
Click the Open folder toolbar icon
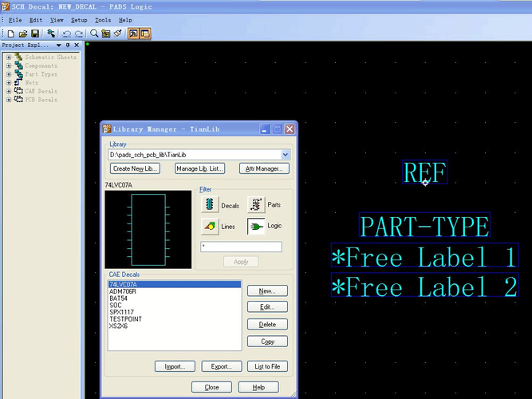click(x=23, y=34)
